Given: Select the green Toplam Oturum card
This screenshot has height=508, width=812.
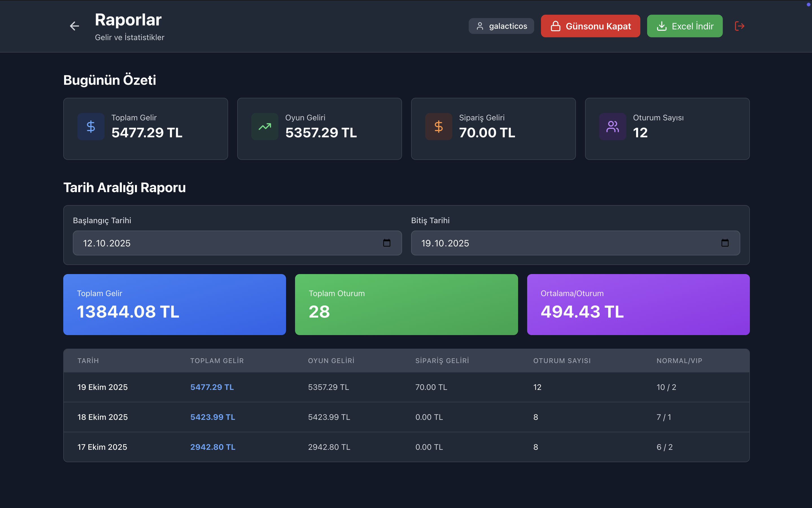Looking at the screenshot, I should (x=406, y=304).
